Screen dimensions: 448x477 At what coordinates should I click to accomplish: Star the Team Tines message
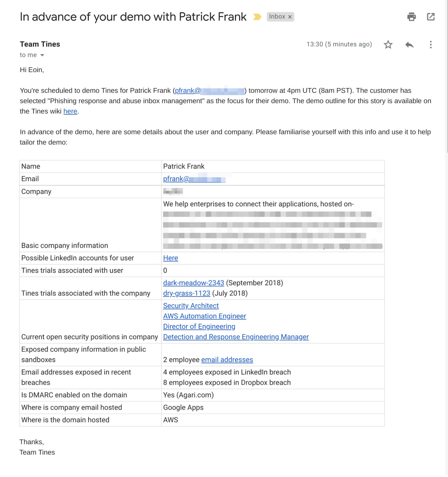388,44
